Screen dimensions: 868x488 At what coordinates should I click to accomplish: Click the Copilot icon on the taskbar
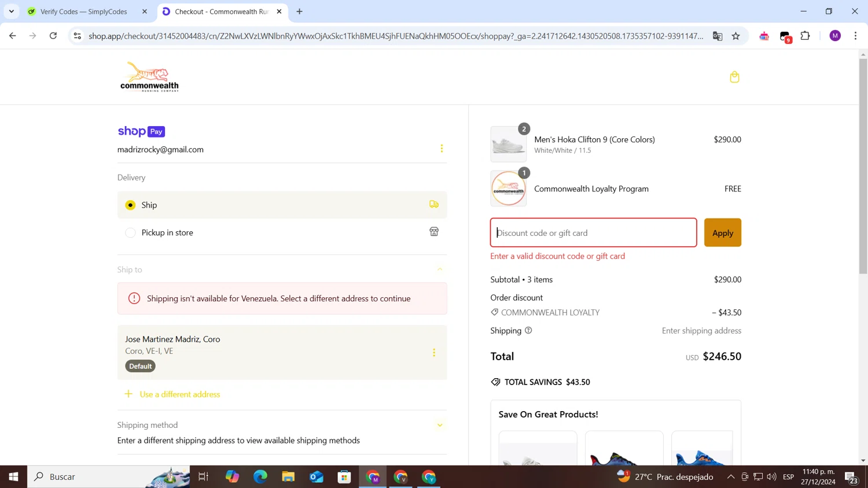click(232, 476)
